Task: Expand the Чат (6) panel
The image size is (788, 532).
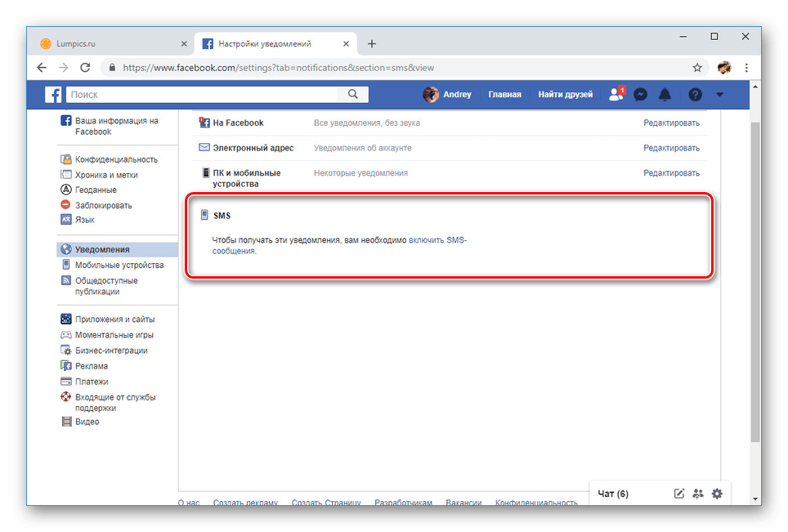Action: 613,494
